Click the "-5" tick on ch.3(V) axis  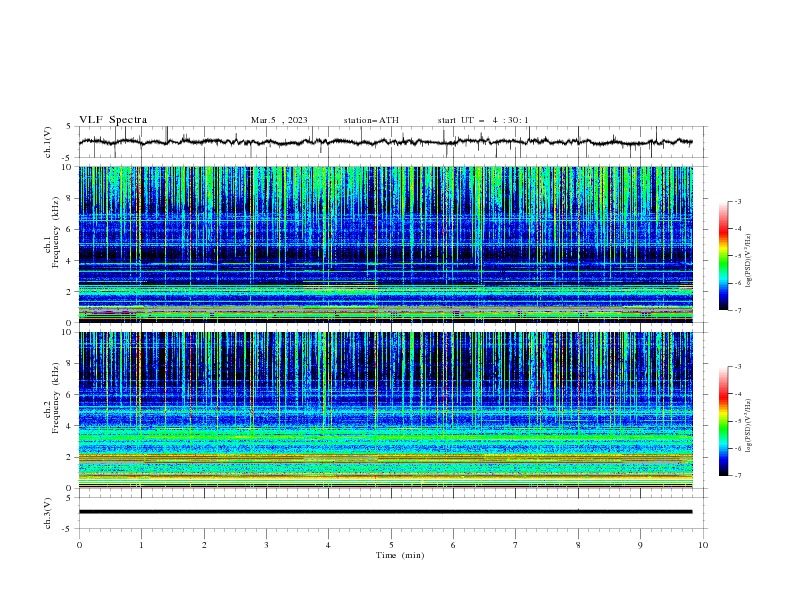tap(68, 529)
